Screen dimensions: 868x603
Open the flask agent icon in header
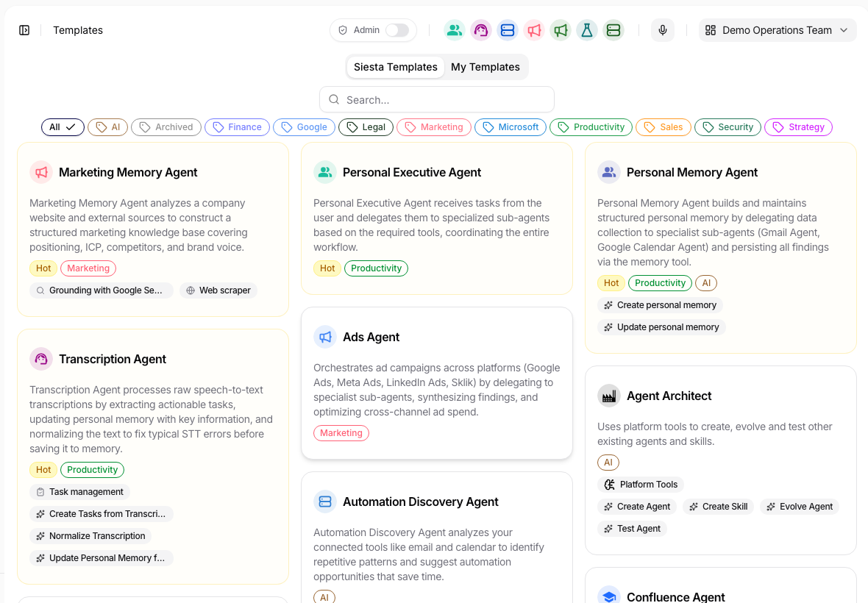[587, 30]
